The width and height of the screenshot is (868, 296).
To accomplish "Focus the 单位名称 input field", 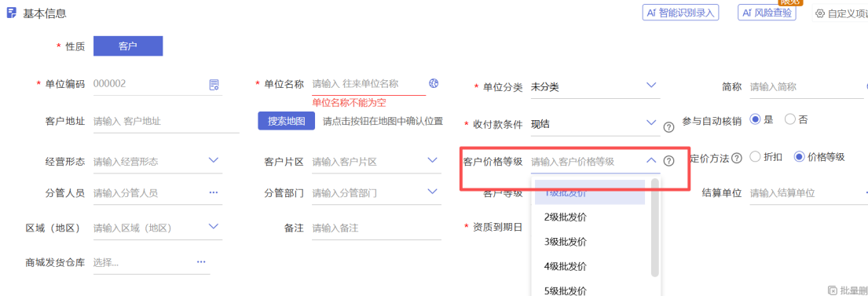I will (368, 84).
